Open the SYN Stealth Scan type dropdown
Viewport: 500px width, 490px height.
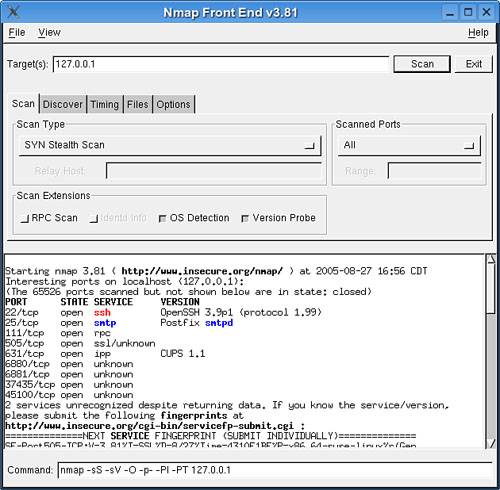170,145
